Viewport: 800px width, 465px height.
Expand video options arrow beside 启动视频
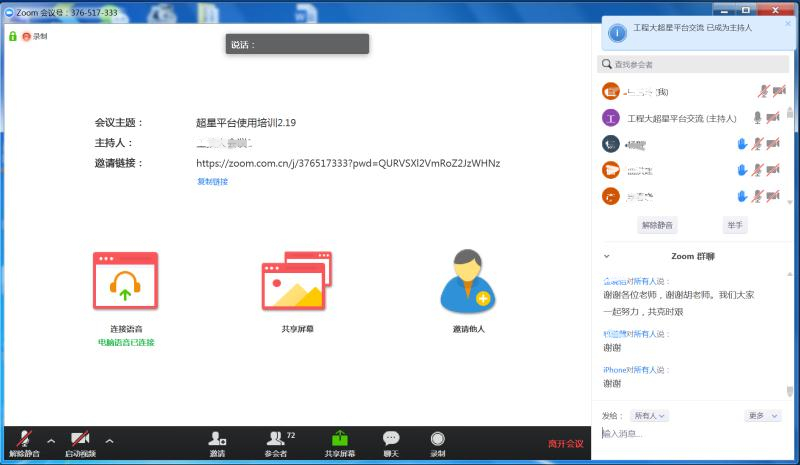tap(109, 440)
